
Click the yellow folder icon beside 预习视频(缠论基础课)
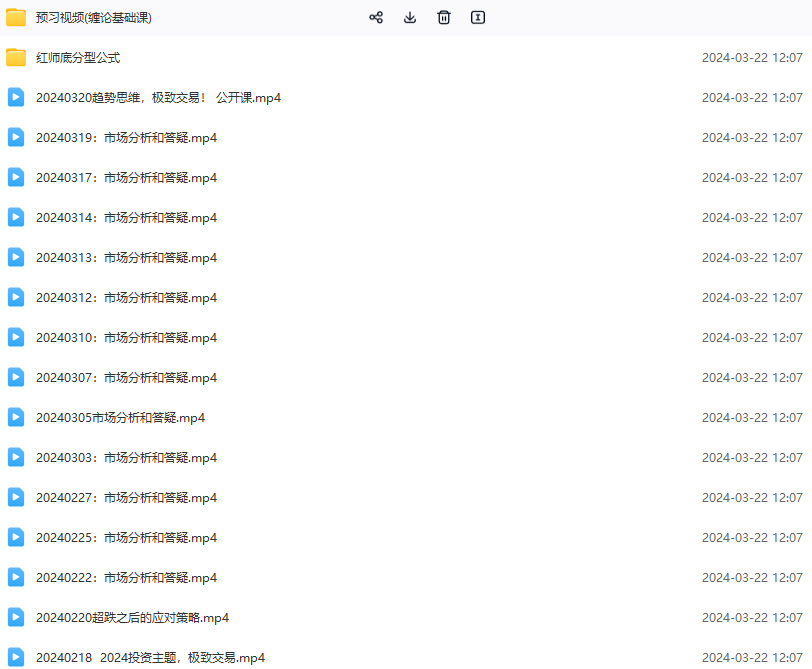click(15, 17)
